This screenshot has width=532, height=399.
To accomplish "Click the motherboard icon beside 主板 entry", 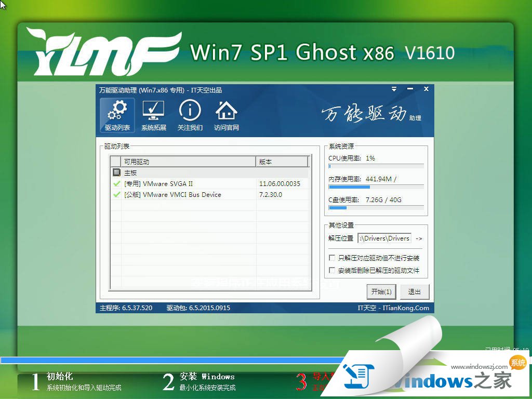I will coord(116,172).
